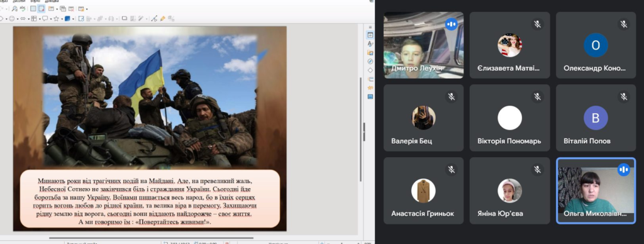Click the horizontal scrollbar below the slide
Screen dimensions: 644x244
coord(151,238)
